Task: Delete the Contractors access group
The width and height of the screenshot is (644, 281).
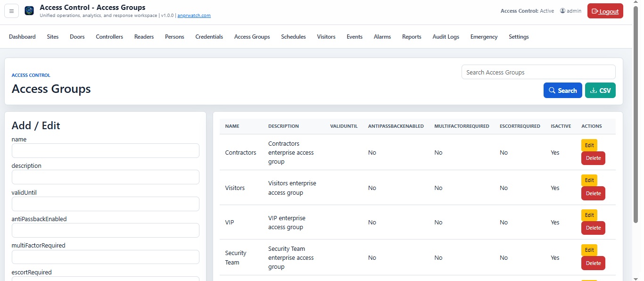Action: (593, 158)
